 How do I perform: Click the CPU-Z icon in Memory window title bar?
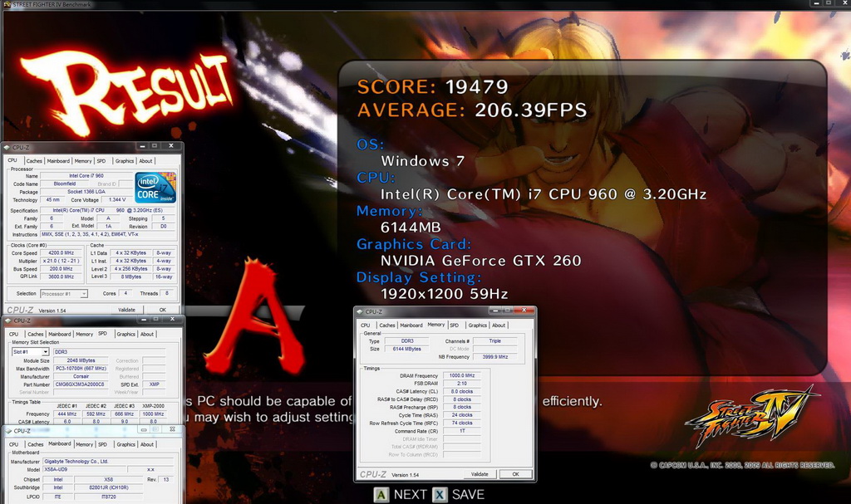pos(361,312)
